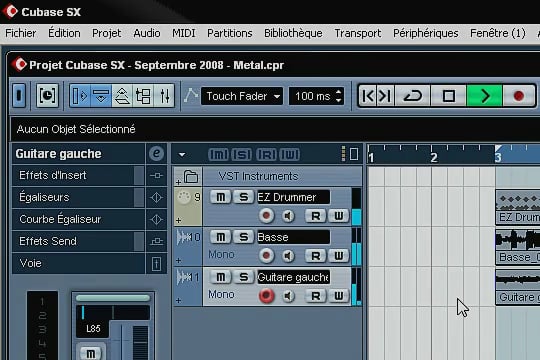Viewport: 540px width, 360px height.
Task: Toggle monitor speaker on Basse track
Action: point(288,256)
